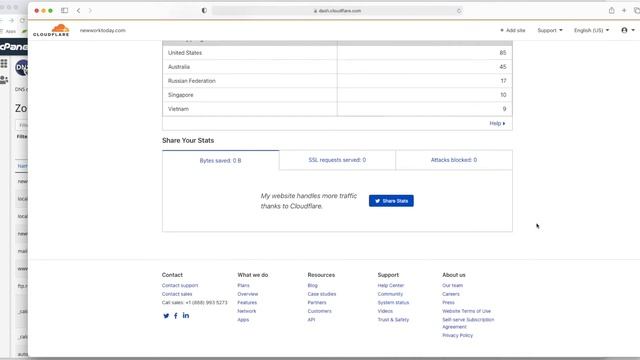Viewport: 640px width, 360px height.
Task: Click Add site button
Action: click(513, 30)
